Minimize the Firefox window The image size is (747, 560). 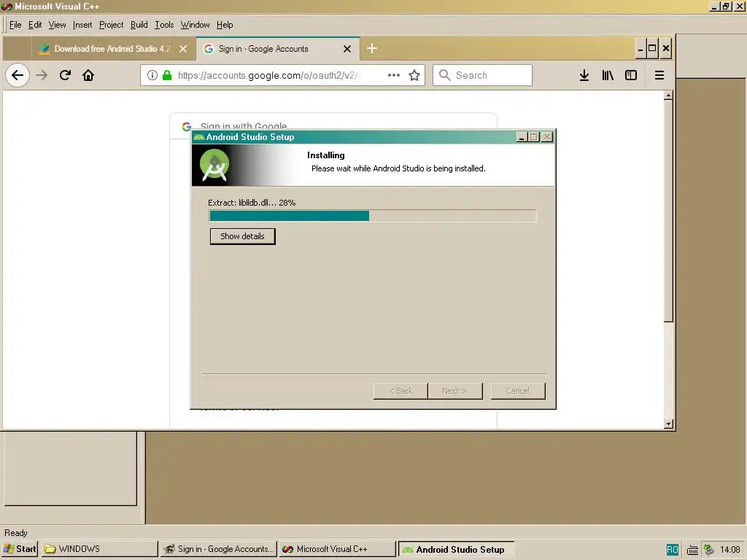click(640, 49)
